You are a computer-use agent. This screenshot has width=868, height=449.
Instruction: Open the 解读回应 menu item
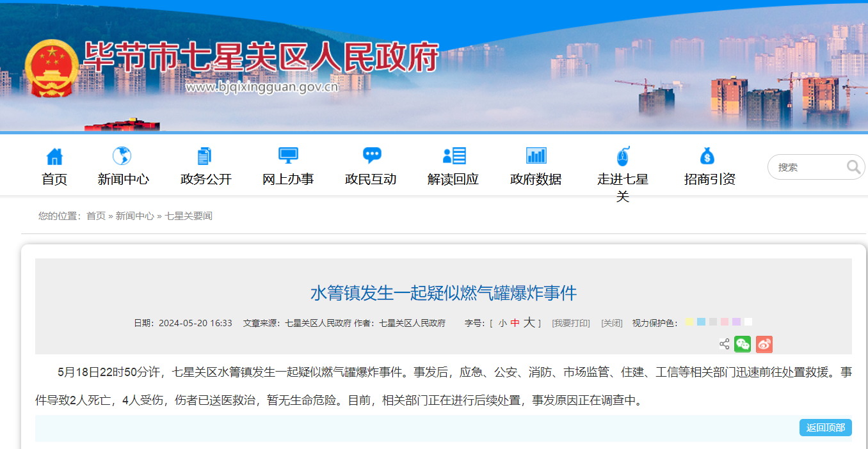[x=453, y=179]
